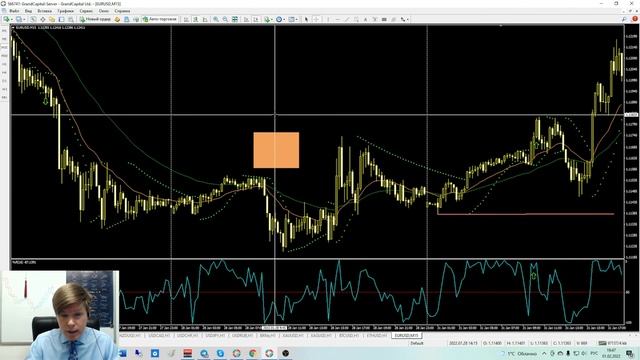Open the Файл menu

pyautogui.click(x=13, y=11)
